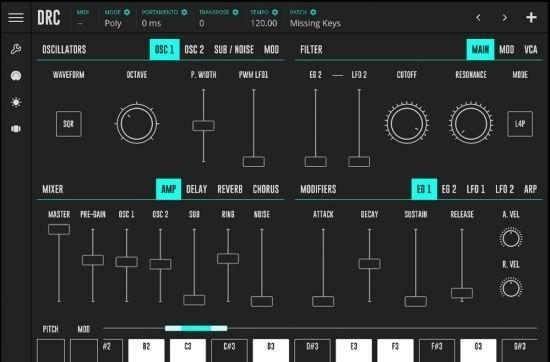Open the hamburger menu
The image size is (550, 362).
16,18
